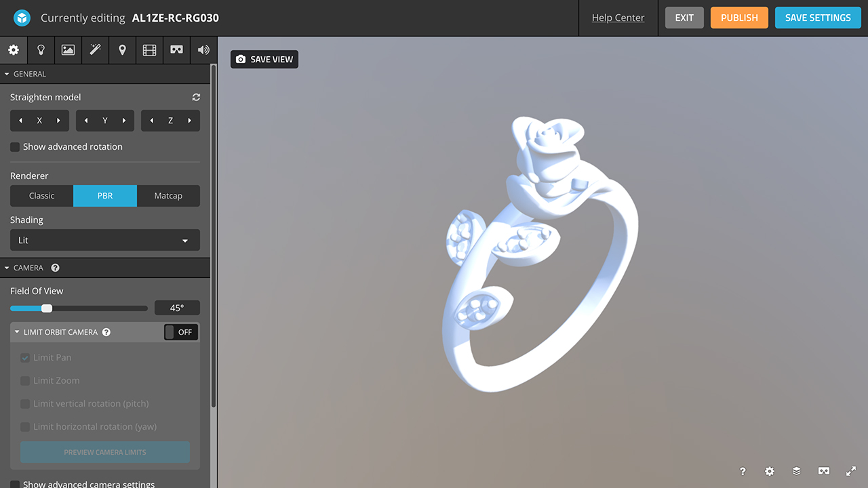Check Show advanced camera settings

pos(15,485)
